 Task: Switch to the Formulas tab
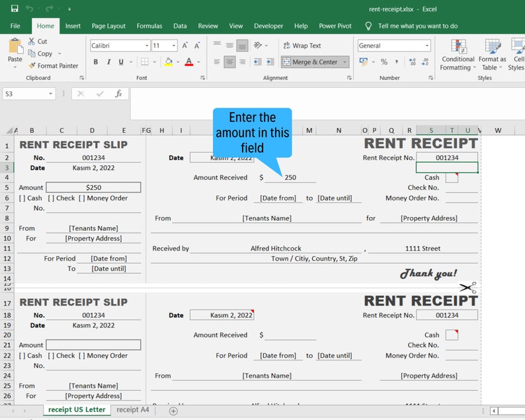[149, 26]
